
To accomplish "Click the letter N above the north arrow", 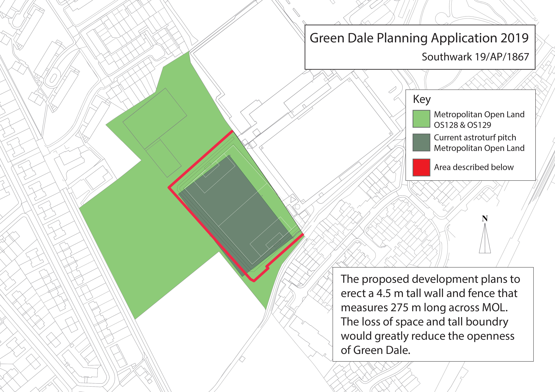I will pos(485,219).
